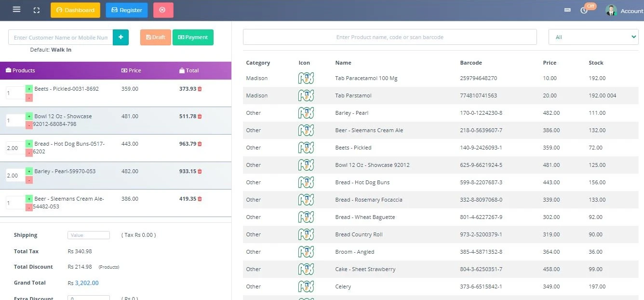Toggle fullscreen mode icon
This screenshot has width=644, height=300.
[37, 10]
